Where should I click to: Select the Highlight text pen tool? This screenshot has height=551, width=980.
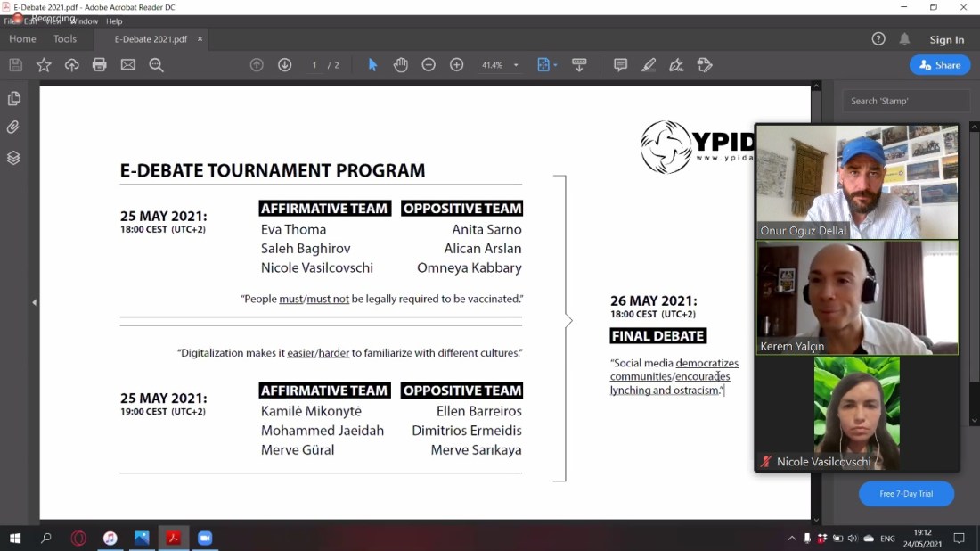[649, 65]
